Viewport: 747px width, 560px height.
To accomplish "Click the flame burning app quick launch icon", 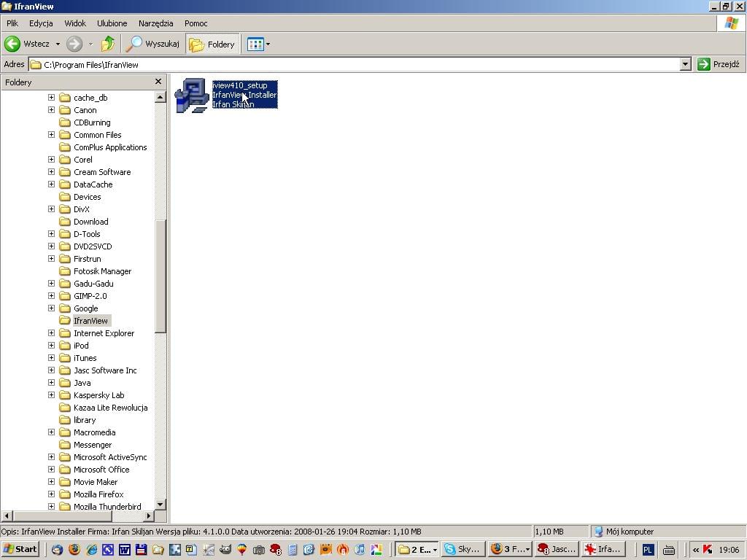I will coord(343,550).
